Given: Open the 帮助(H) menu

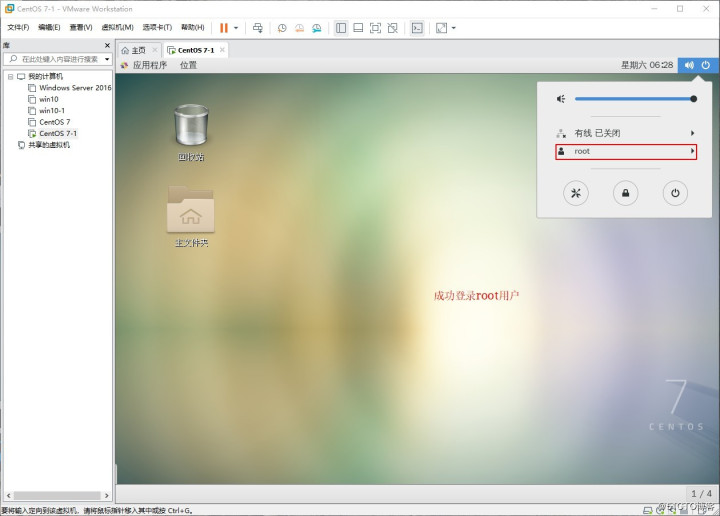Looking at the screenshot, I should 192,28.
